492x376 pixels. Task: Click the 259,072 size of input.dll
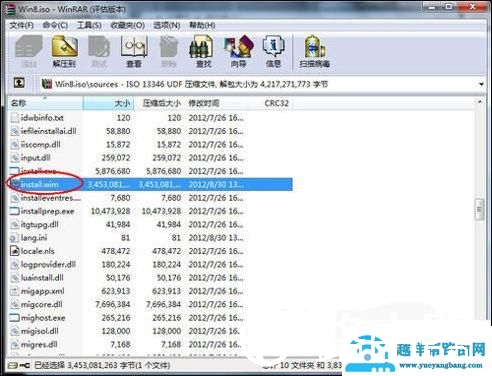(116, 158)
